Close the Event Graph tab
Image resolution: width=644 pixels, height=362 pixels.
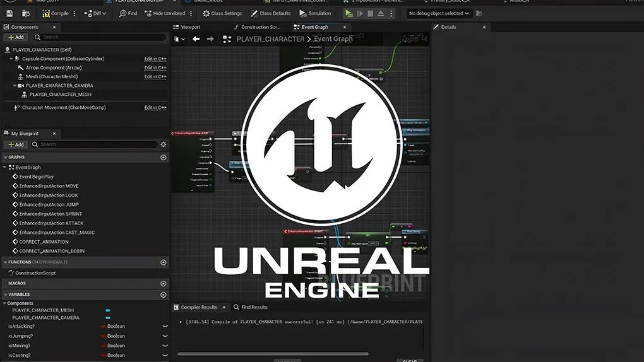pyautogui.click(x=345, y=27)
